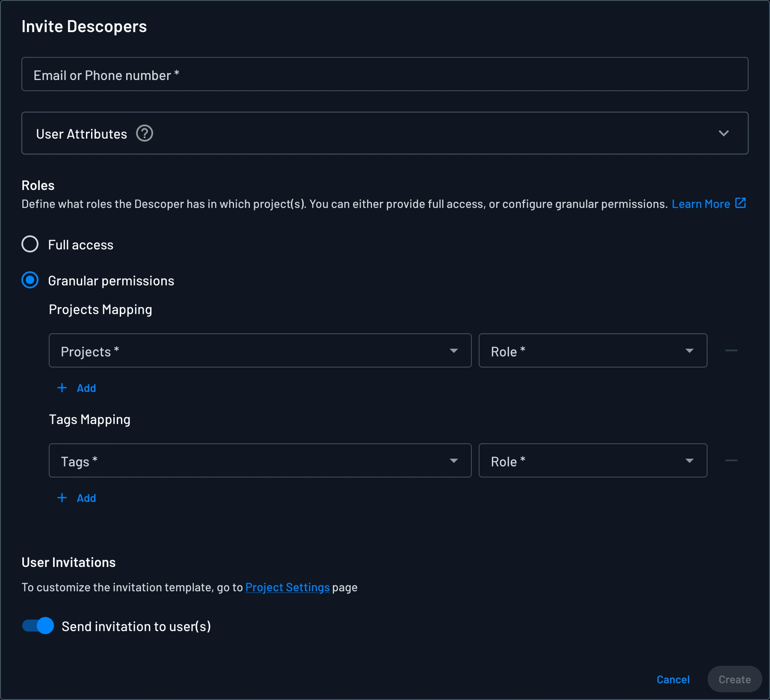Click the Create button
Screen dimensions: 770x700
(x=734, y=679)
